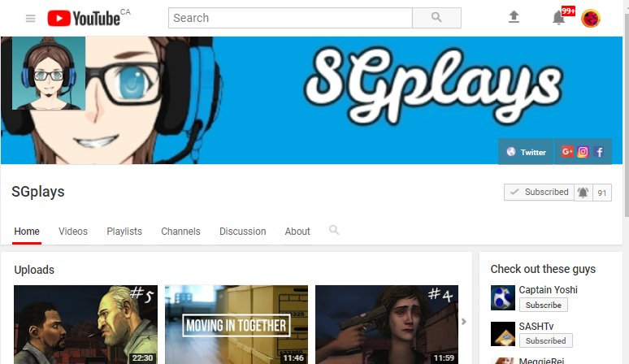Switch to the Playlists tab

pyautogui.click(x=124, y=232)
